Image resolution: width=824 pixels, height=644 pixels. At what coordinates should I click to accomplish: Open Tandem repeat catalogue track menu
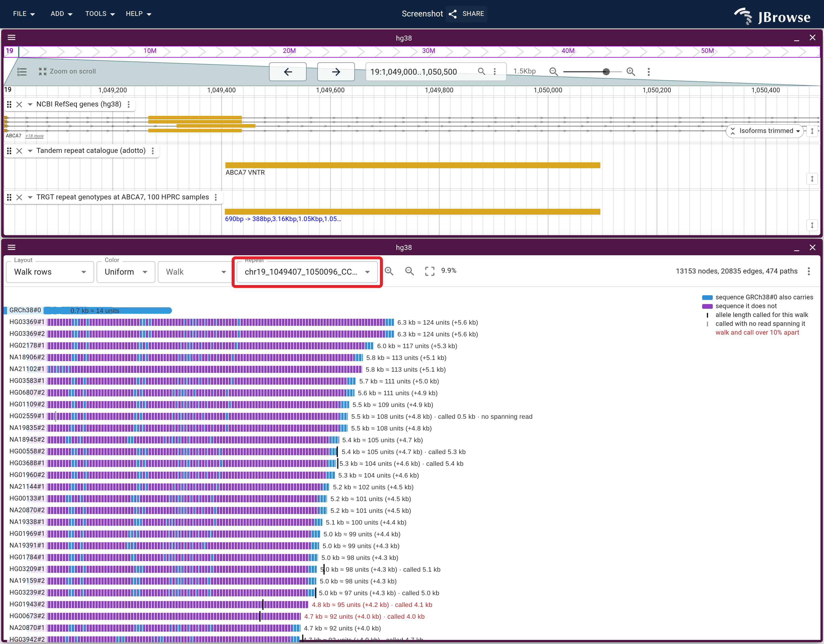point(153,151)
